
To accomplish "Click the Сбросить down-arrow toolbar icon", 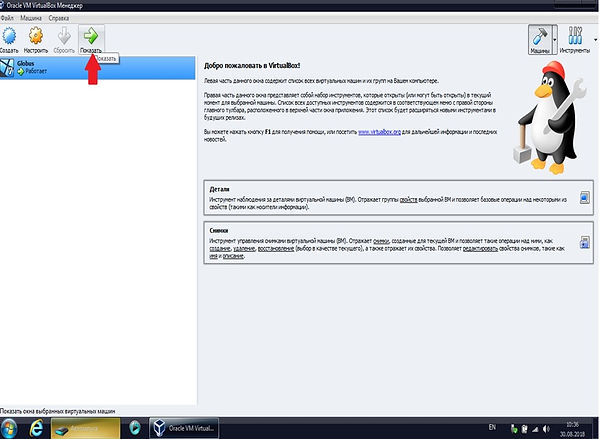I will (x=64, y=36).
